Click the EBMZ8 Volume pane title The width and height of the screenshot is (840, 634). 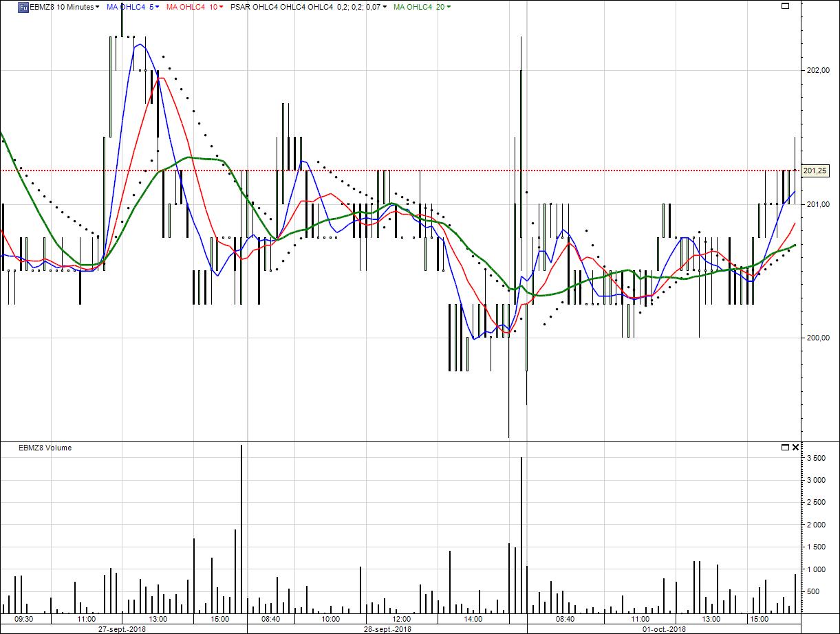(45, 448)
